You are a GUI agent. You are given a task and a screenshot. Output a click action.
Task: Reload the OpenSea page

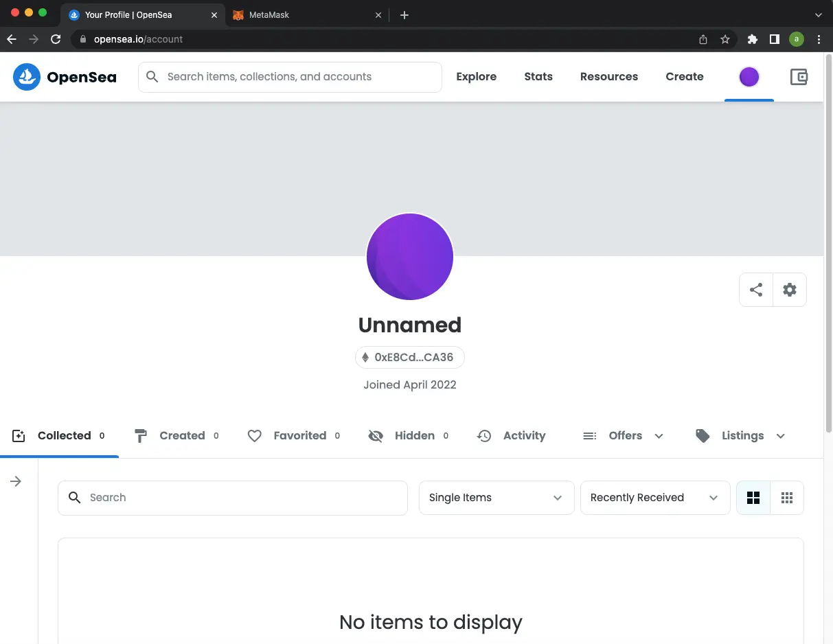click(56, 39)
